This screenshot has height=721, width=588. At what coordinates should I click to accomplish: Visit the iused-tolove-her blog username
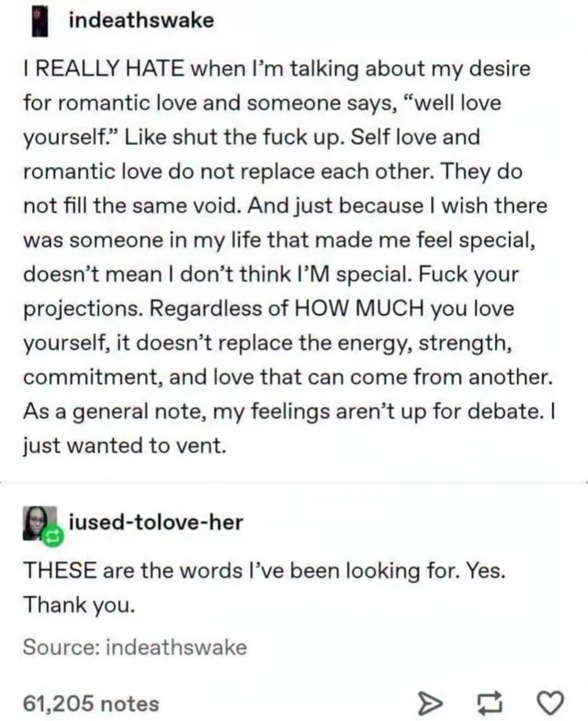156,523
